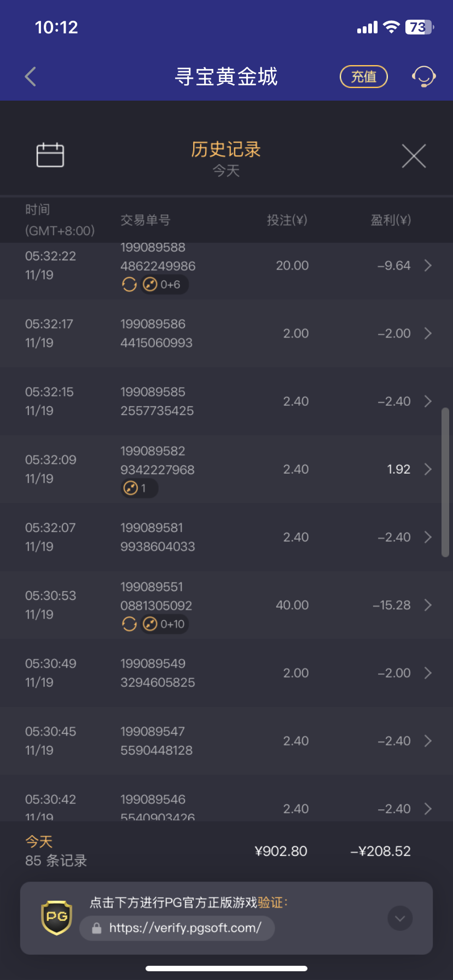Expand the 05:32:09 record with 1.92 profit
The height and width of the screenshot is (980, 453).
[428, 469]
